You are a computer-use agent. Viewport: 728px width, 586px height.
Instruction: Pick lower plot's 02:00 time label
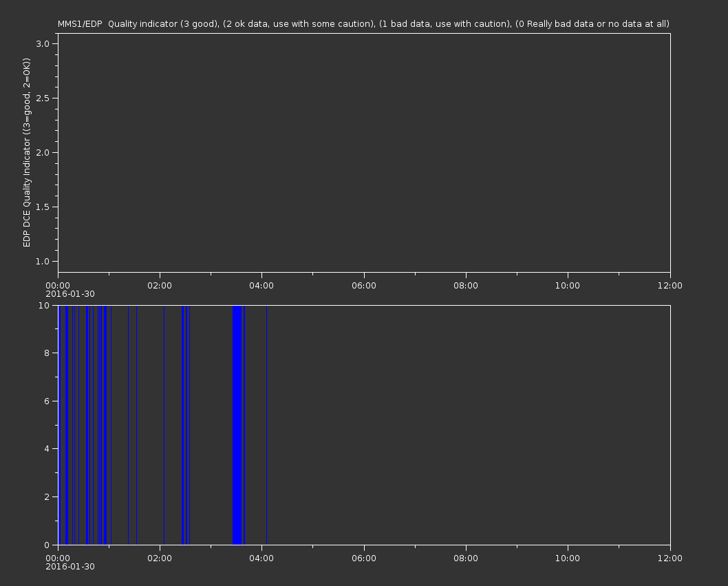[x=160, y=558]
